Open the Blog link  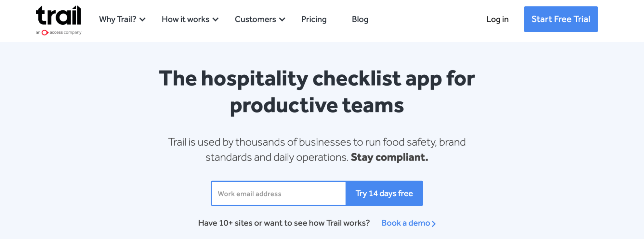[x=360, y=19]
